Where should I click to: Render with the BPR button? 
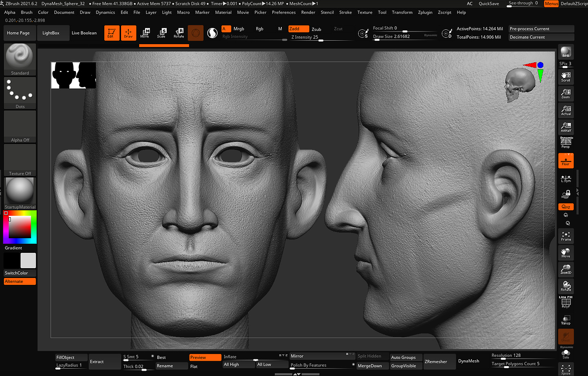click(566, 52)
